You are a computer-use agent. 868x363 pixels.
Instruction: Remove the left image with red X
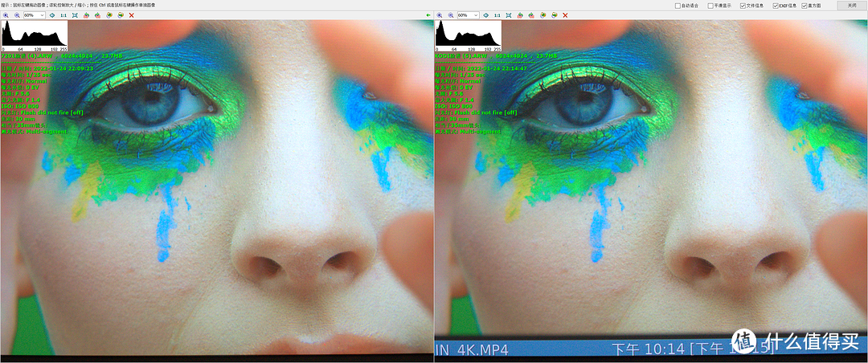[x=131, y=15]
